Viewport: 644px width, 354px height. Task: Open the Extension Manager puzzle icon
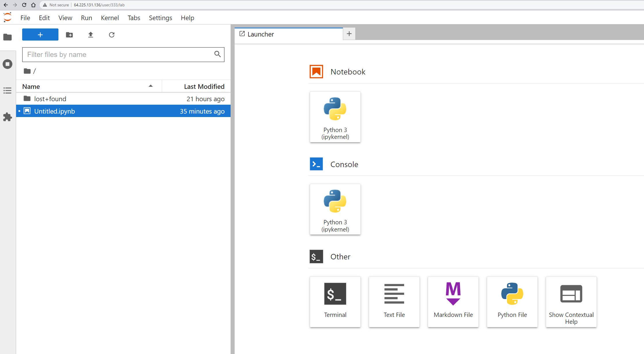[x=7, y=117]
